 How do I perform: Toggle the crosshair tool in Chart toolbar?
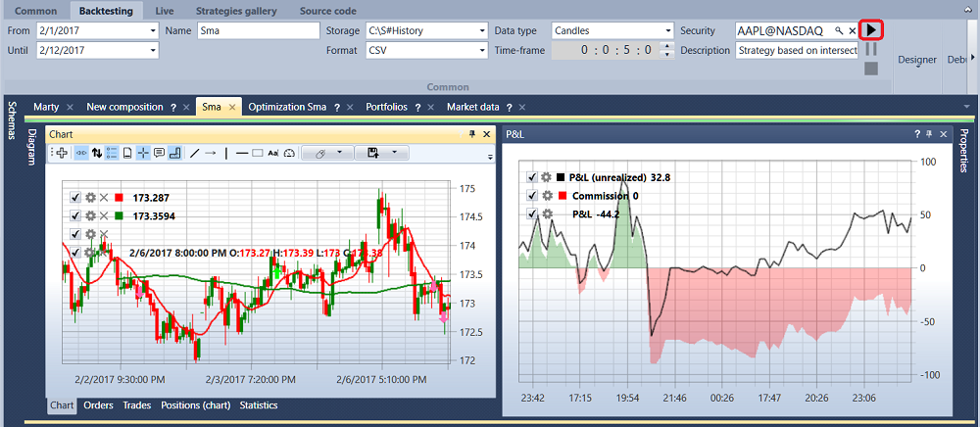click(143, 153)
